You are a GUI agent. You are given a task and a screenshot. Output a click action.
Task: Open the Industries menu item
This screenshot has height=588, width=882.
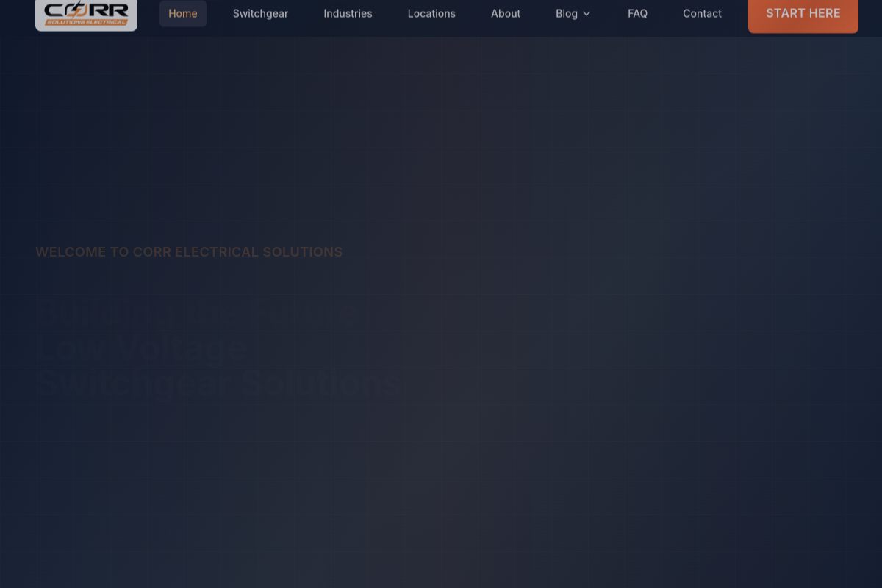click(x=348, y=13)
